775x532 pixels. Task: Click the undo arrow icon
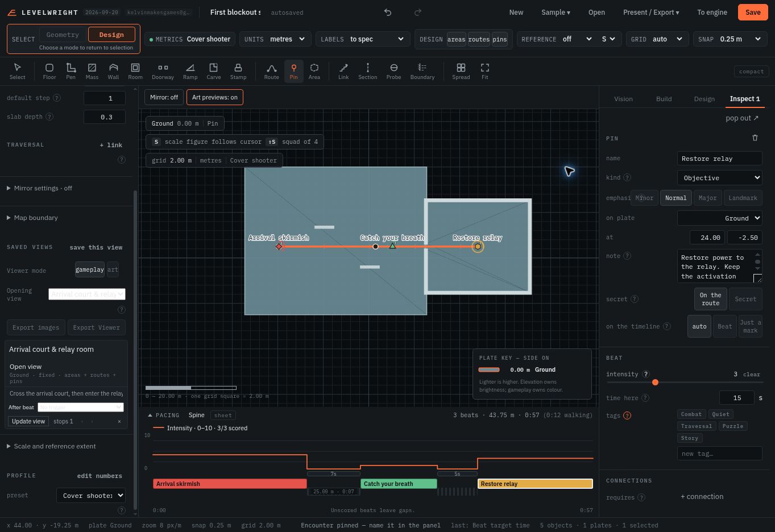388,12
